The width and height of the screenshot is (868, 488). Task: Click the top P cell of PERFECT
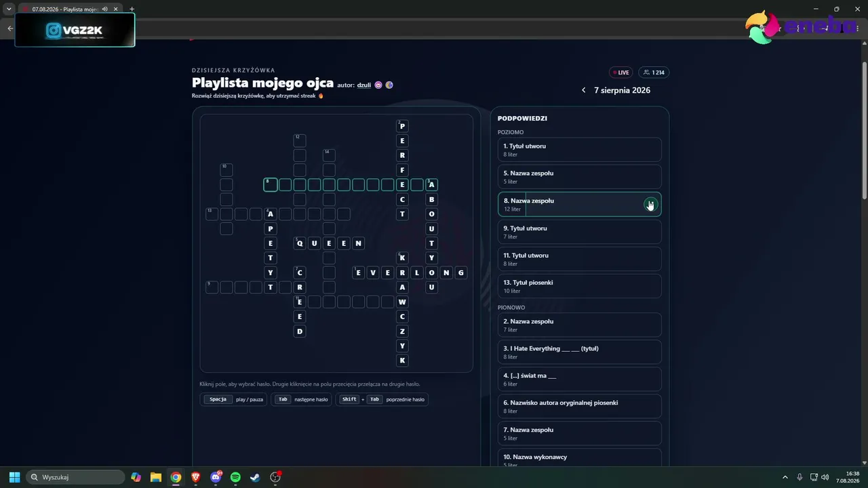point(402,126)
